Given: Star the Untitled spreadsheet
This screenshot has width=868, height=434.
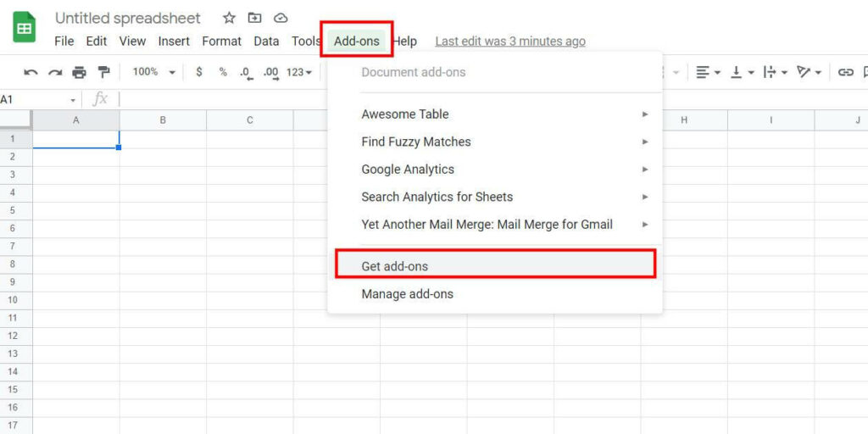Looking at the screenshot, I should tap(229, 18).
